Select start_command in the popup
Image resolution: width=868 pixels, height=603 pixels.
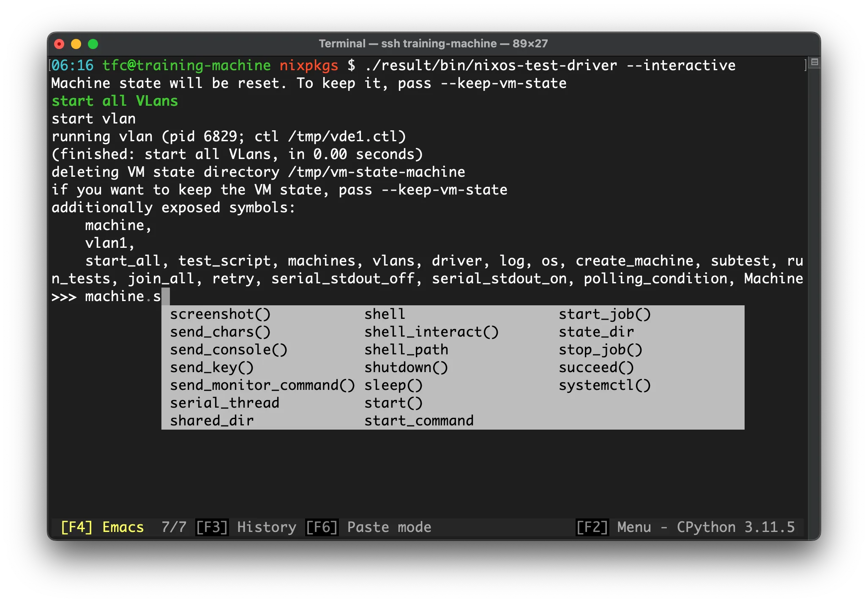point(419,420)
